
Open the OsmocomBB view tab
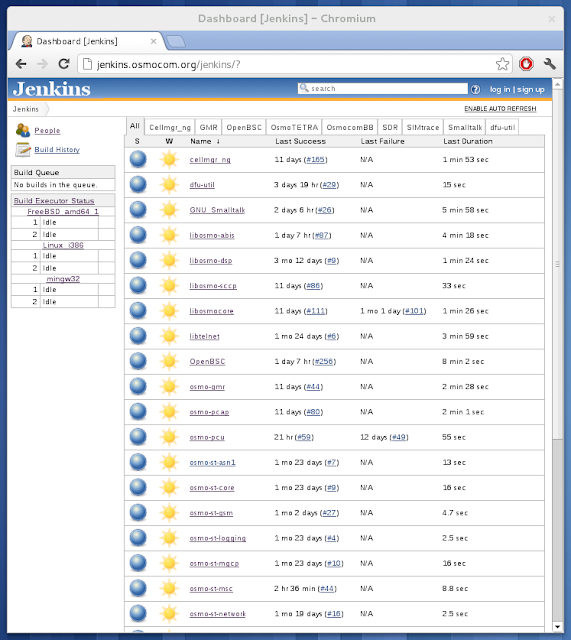tap(350, 127)
